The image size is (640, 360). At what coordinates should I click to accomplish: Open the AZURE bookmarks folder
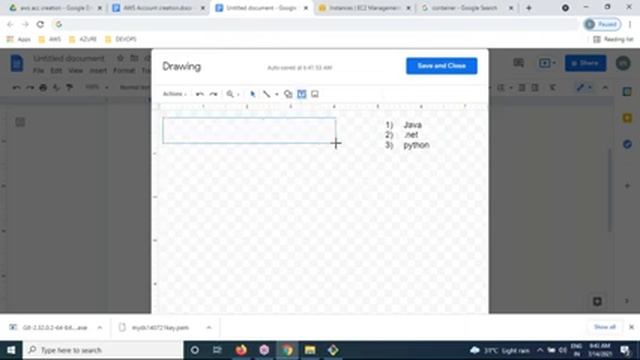83,39
